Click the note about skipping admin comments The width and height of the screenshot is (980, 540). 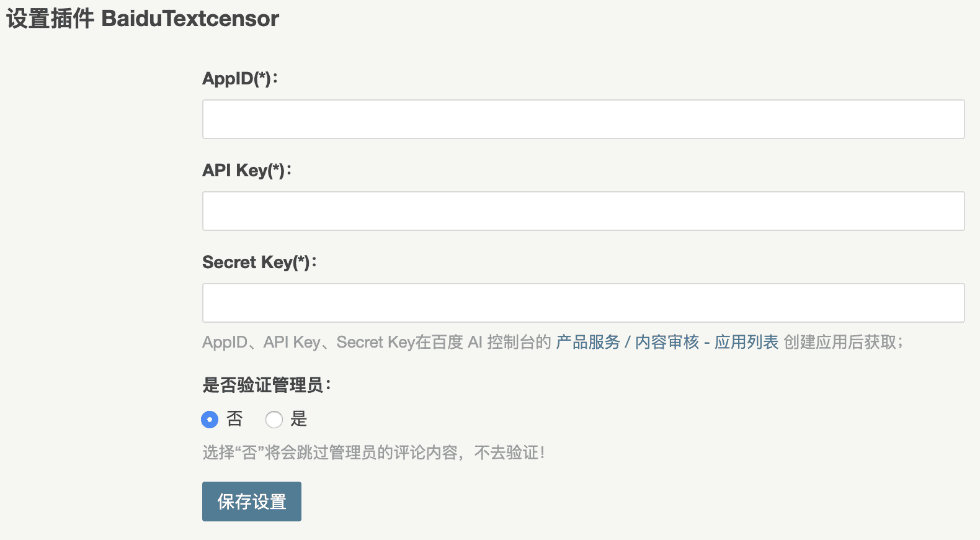point(374,453)
